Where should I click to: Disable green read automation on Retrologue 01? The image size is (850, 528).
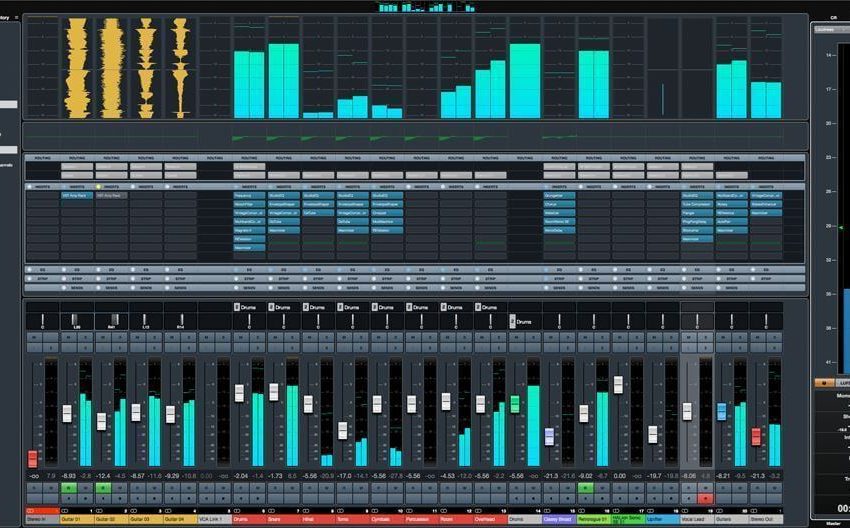click(x=585, y=488)
